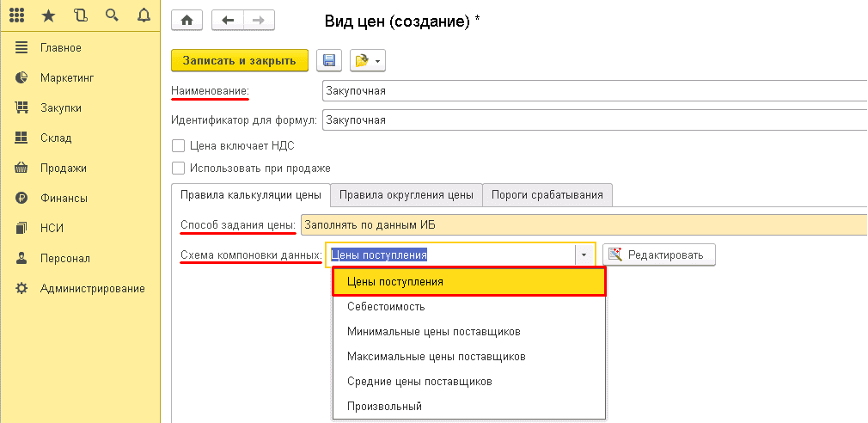Screen dimensions: 868x423
Task: Open the 'Пороги срабатывания' tab
Action: (x=547, y=195)
